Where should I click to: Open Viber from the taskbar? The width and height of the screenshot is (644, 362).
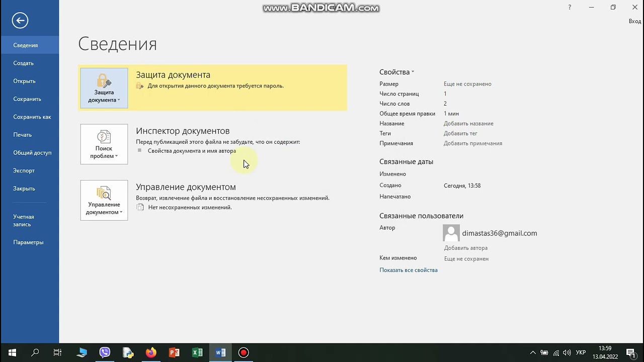click(105, 352)
